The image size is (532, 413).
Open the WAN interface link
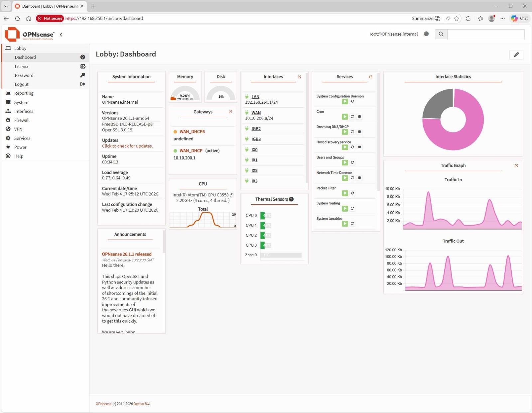(x=256, y=113)
